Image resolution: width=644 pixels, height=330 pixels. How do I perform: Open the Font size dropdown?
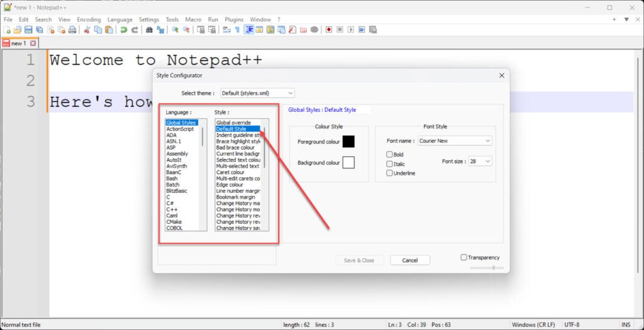pos(480,162)
